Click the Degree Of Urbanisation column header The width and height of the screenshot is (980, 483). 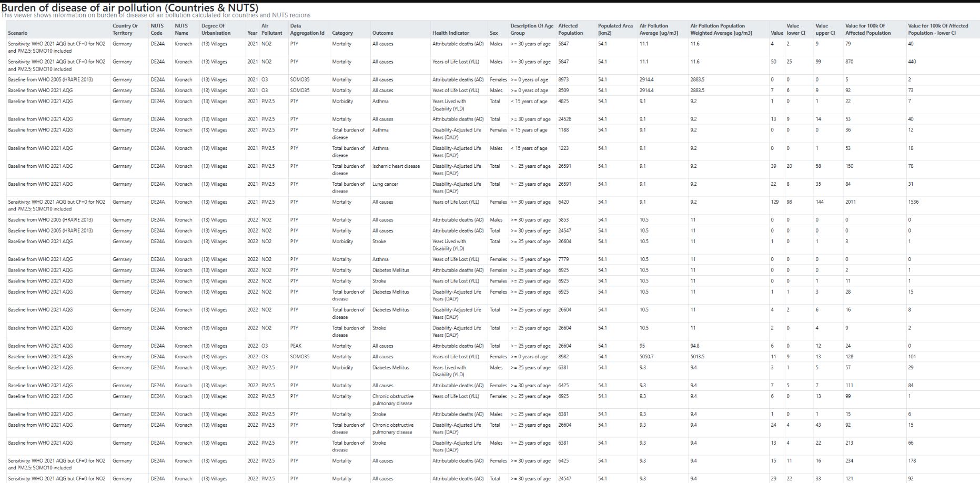coord(216,29)
